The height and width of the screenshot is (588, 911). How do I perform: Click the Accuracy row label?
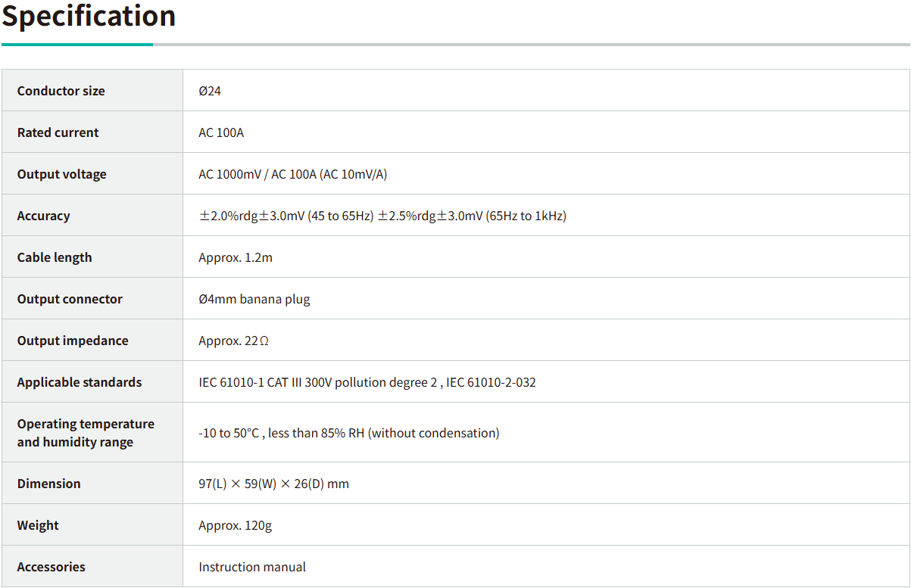44,216
